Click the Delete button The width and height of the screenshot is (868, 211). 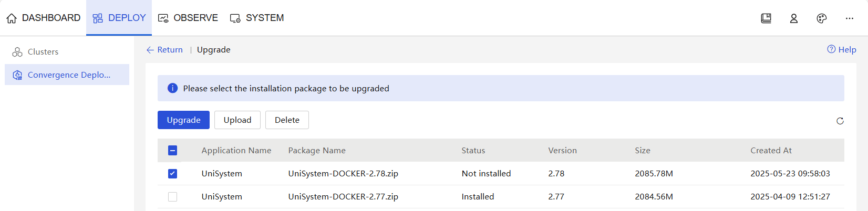coord(287,120)
